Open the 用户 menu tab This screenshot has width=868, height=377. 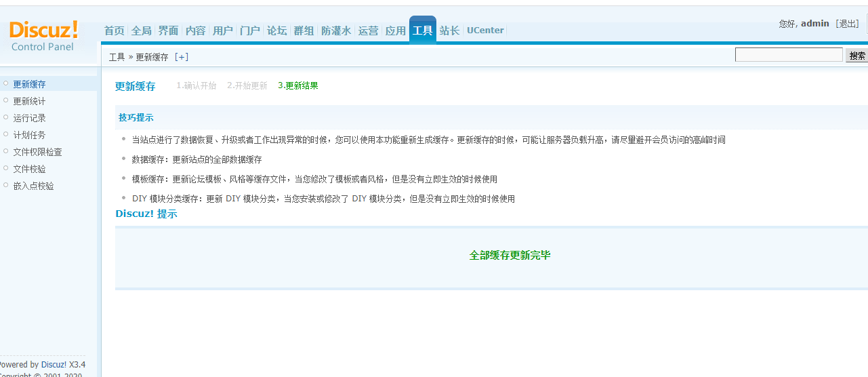coord(223,31)
